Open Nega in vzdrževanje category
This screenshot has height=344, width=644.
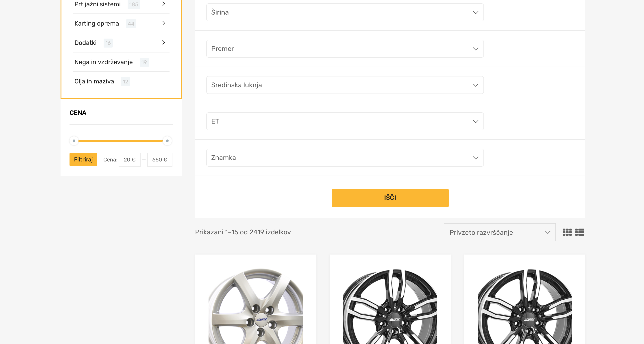tap(104, 62)
